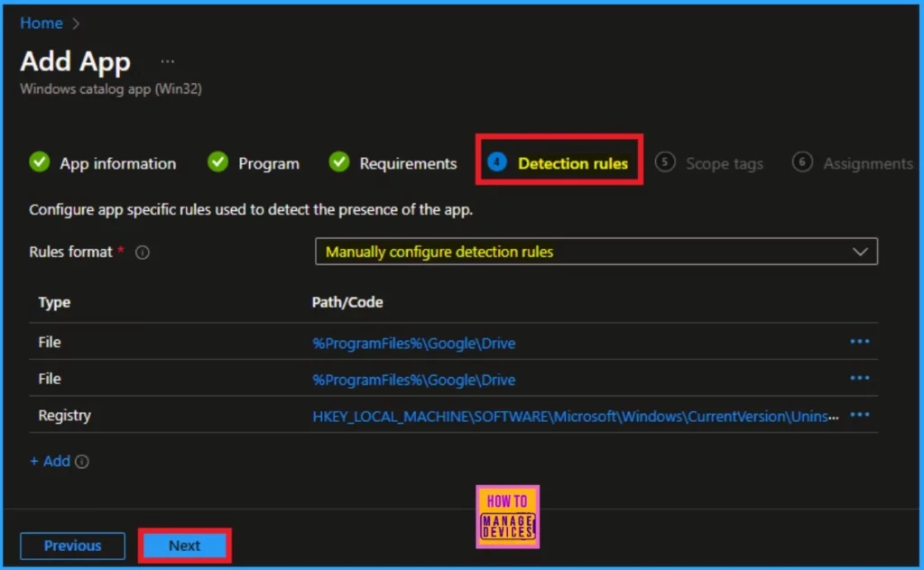Click the Previous button
The image size is (924, 570).
click(72, 546)
